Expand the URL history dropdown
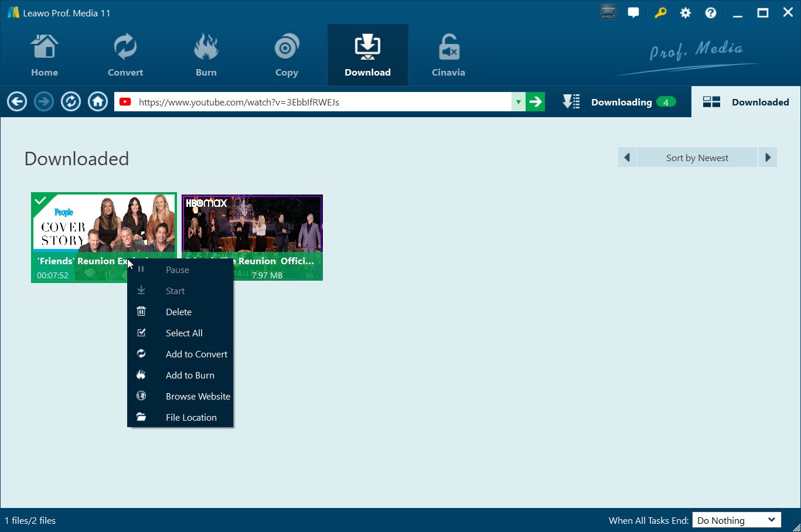This screenshot has height=532, width=801. point(518,102)
